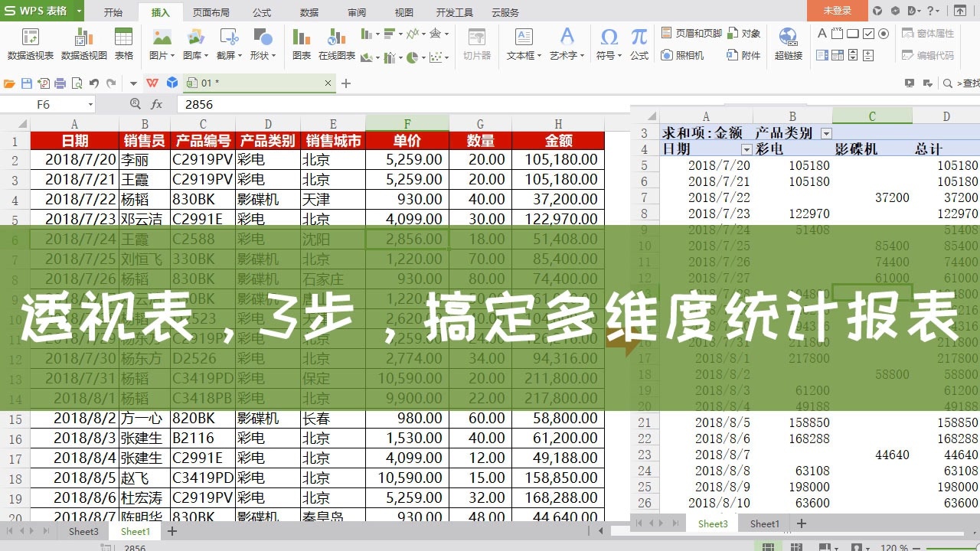Image resolution: width=980 pixels, height=551 pixels.
Task: Open the 云服务 ribbon tab
Action: coord(505,12)
